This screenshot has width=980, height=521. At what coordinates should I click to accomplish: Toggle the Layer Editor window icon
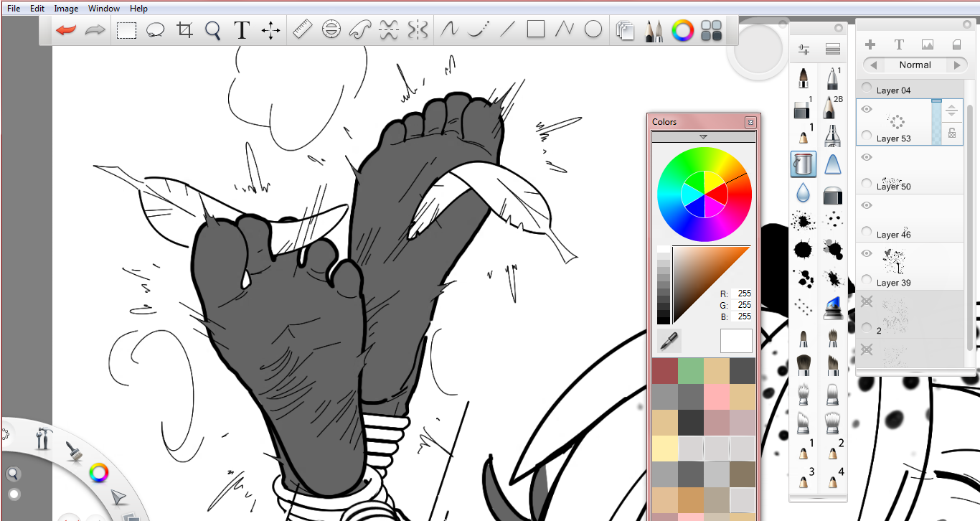pyautogui.click(x=626, y=30)
